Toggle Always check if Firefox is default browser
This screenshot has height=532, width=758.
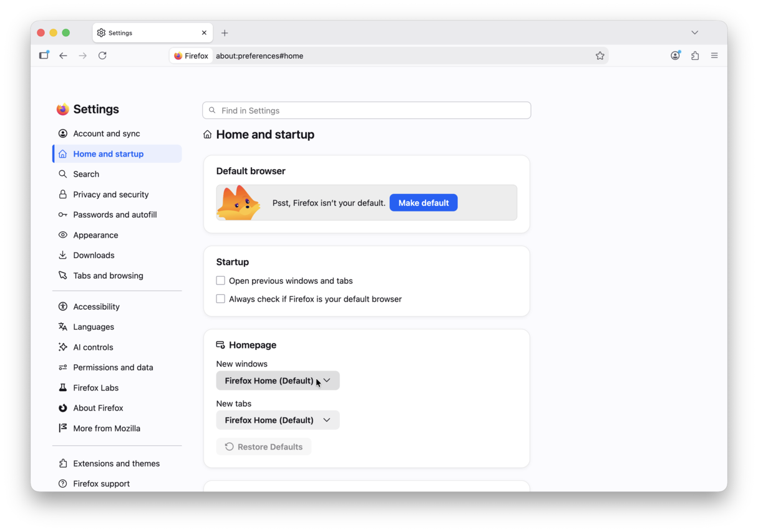pos(220,299)
